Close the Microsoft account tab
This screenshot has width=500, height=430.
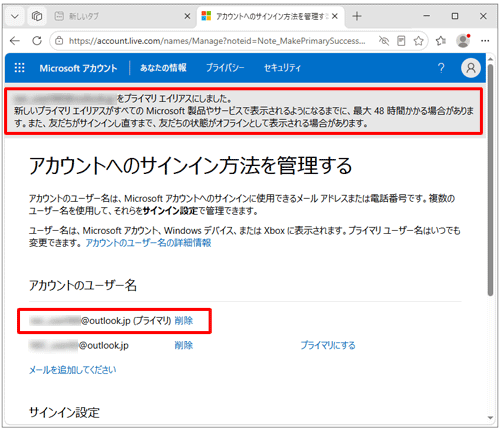[335, 16]
